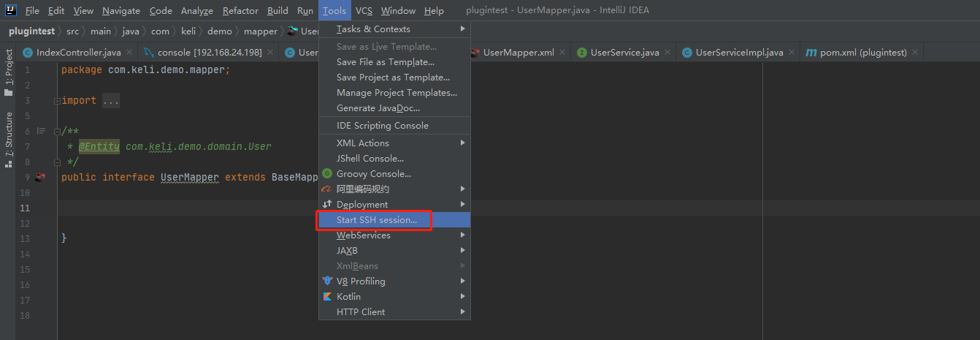
Task: Click the Deployment arrows icon
Action: [x=327, y=205]
